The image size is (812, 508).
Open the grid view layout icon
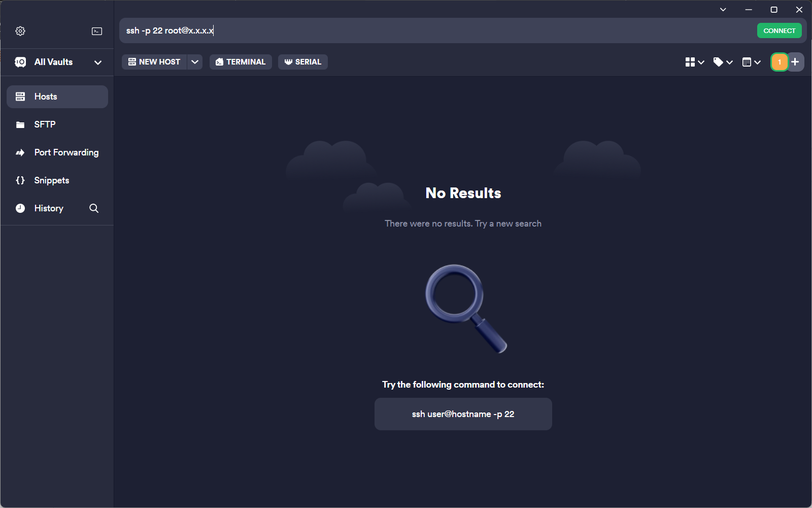(x=694, y=62)
